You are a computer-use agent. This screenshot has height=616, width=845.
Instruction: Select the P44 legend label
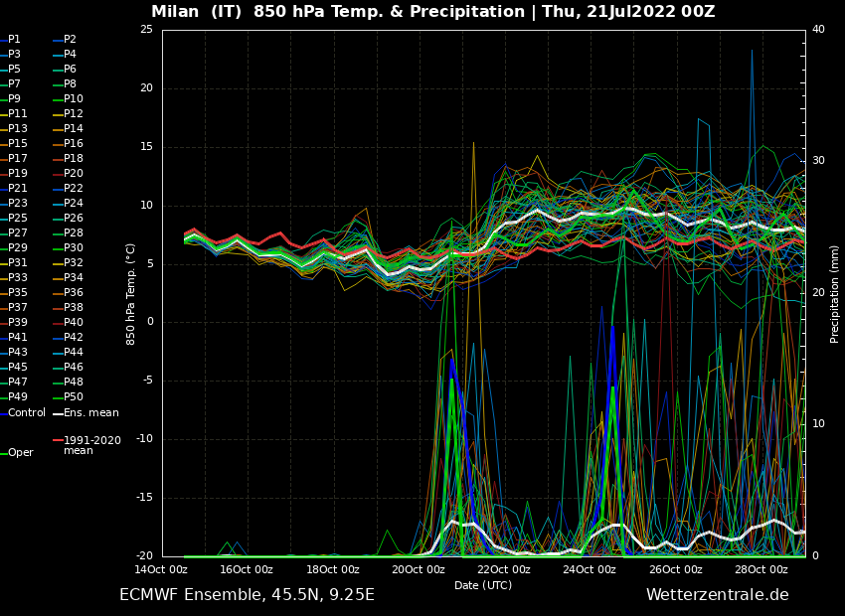tap(73, 353)
